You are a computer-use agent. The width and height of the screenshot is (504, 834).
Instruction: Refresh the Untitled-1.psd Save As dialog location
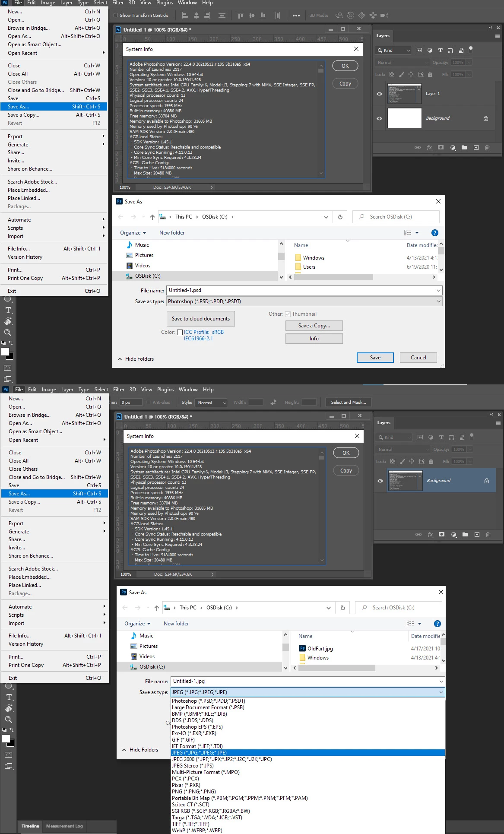(x=340, y=217)
